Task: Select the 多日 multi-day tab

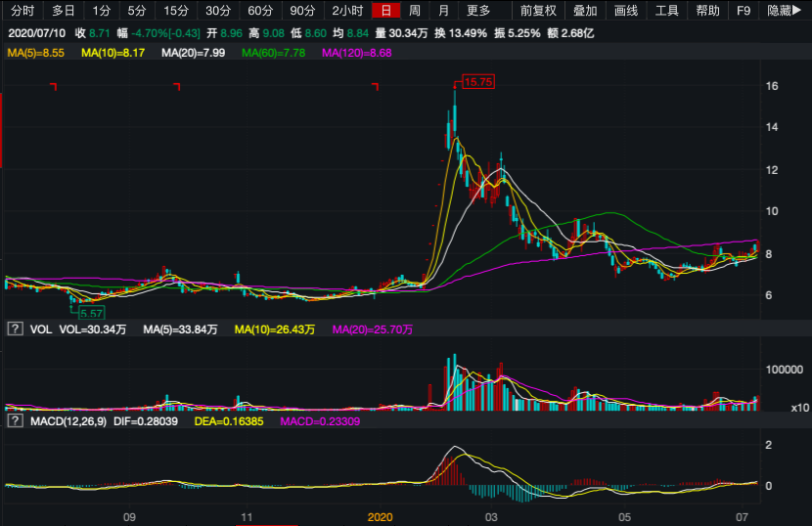Action: (x=63, y=10)
